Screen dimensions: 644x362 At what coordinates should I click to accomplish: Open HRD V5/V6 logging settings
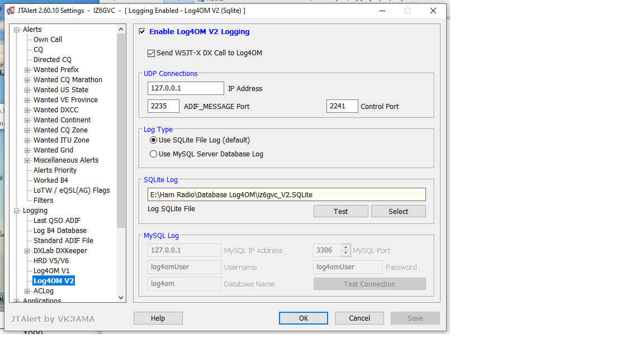click(x=51, y=261)
